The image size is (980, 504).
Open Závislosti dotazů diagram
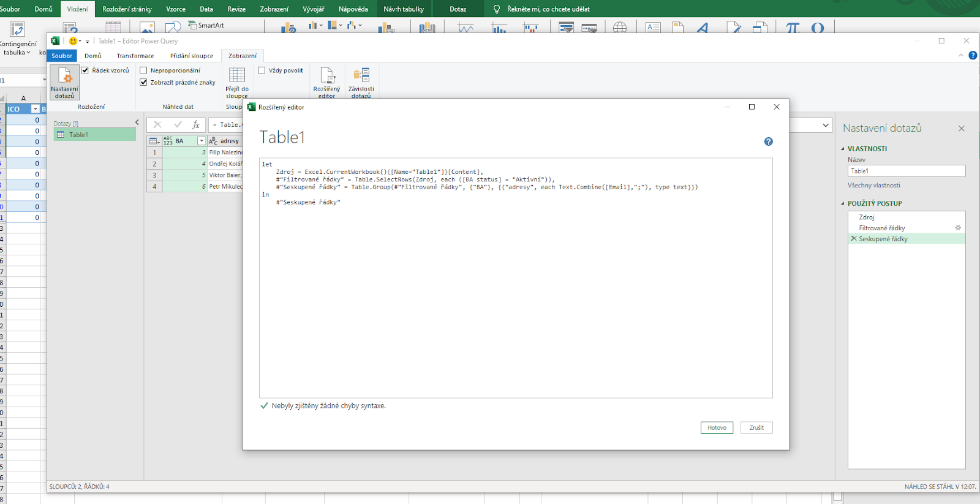361,82
